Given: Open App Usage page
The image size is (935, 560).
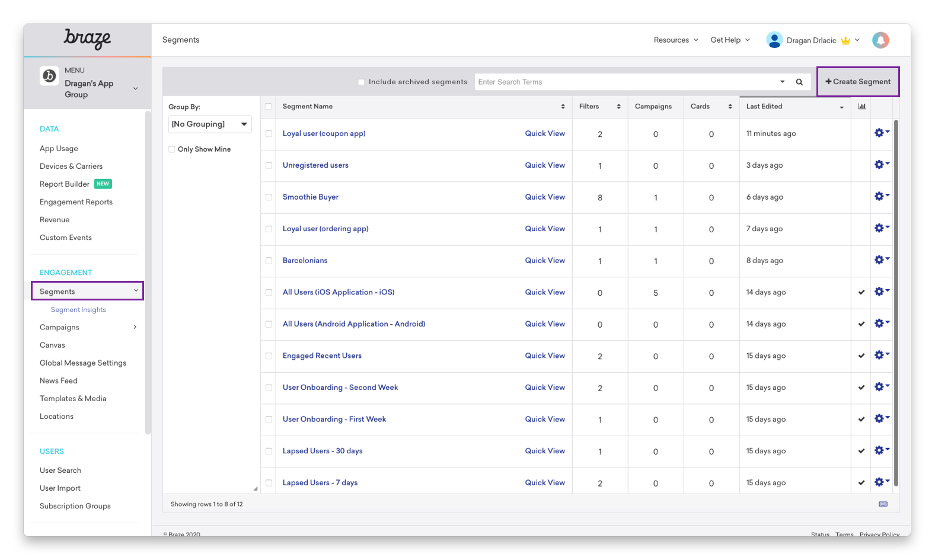Looking at the screenshot, I should tap(59, 148).
